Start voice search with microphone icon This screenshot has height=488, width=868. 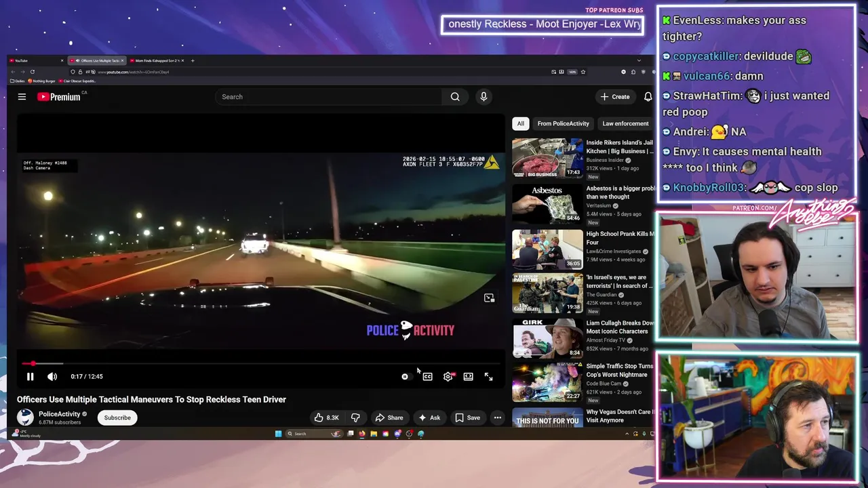[x=484, y=97]
